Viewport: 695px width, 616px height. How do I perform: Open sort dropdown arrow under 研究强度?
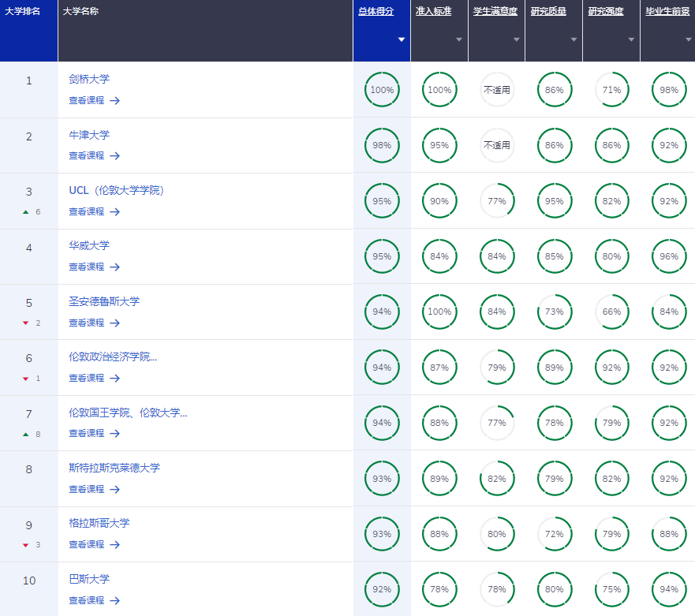point(631,39)
